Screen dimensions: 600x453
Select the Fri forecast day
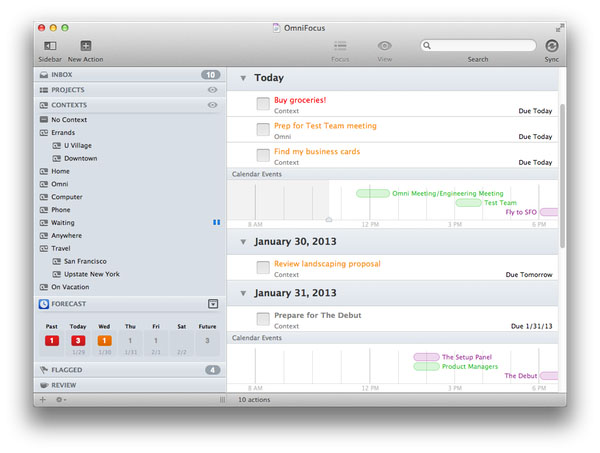156,339
